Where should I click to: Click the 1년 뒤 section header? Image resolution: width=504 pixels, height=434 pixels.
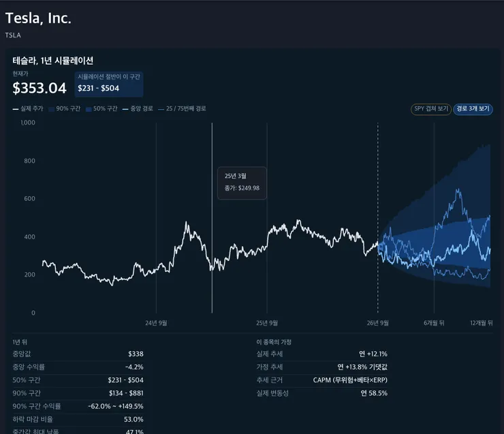tap(20, 342)
